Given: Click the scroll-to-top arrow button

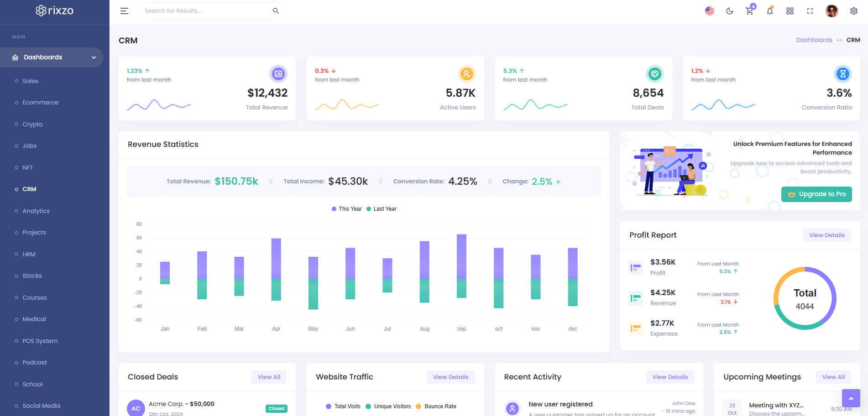Looking at the screenshot, I should (x=851, y=398).
